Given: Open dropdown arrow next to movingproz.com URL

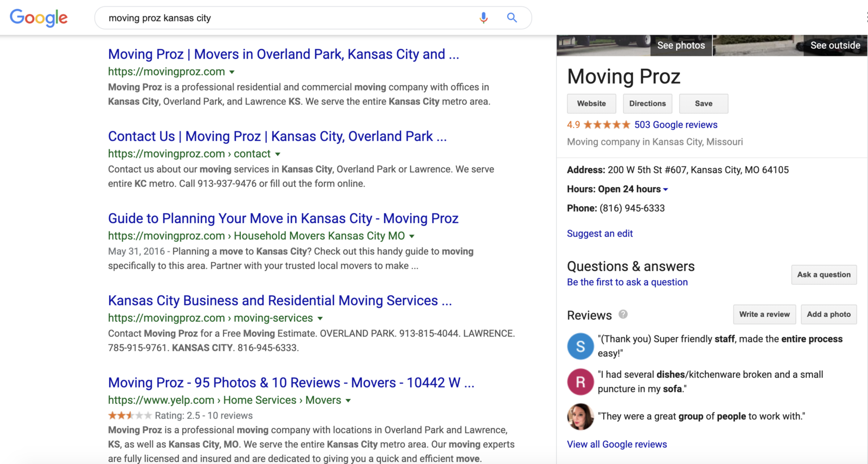Looking at the screenshot, I should click(x=232, y=72).
